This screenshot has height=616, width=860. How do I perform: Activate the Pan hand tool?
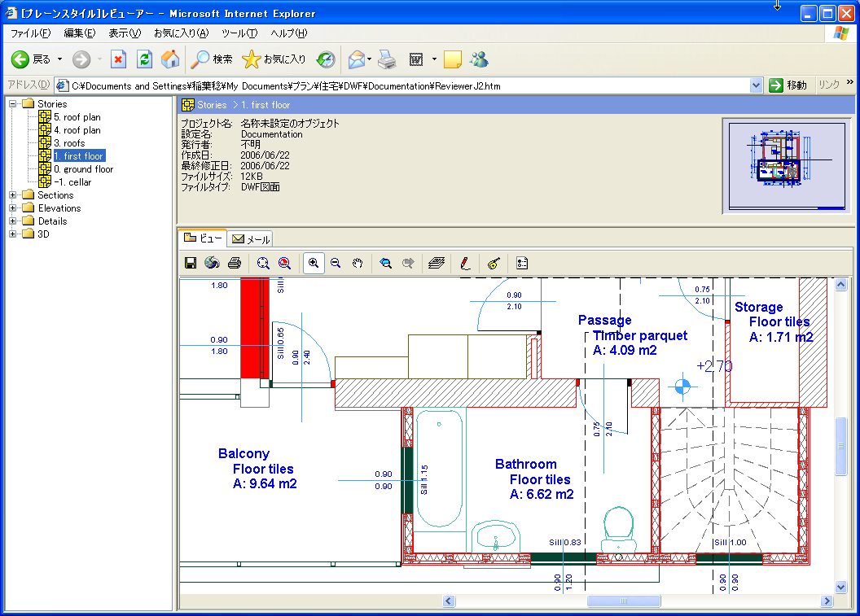click(x=357, y=263)
